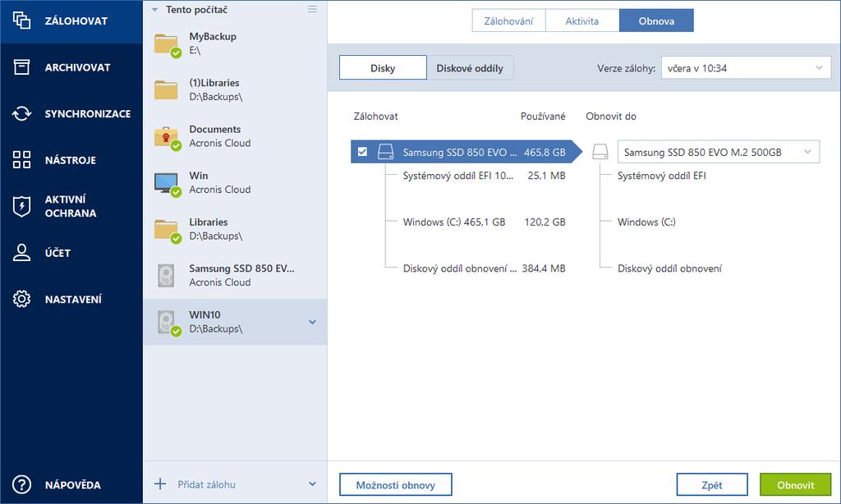Viewport: 841px width, 504px height.
Task: Click the green Obnovit button
Action: 795,484
